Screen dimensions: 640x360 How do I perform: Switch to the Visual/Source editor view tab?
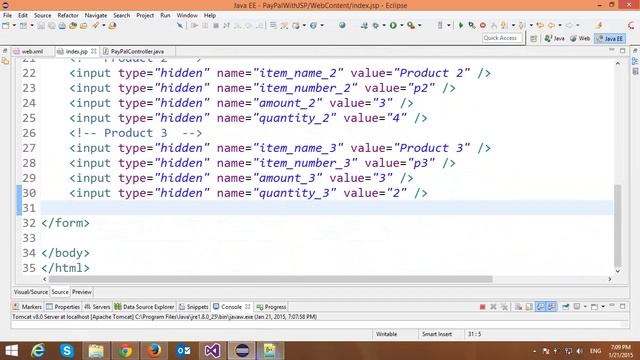click(31, 292)
